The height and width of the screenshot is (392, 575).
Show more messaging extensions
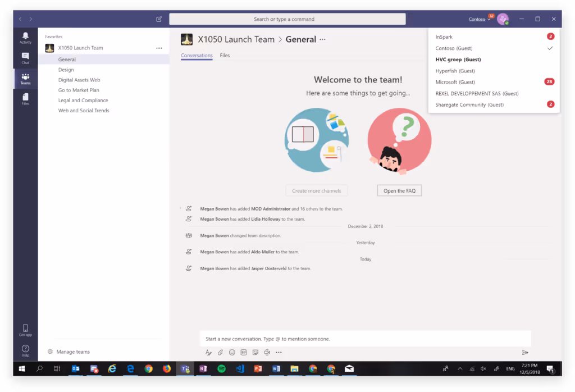coord(279,352)
